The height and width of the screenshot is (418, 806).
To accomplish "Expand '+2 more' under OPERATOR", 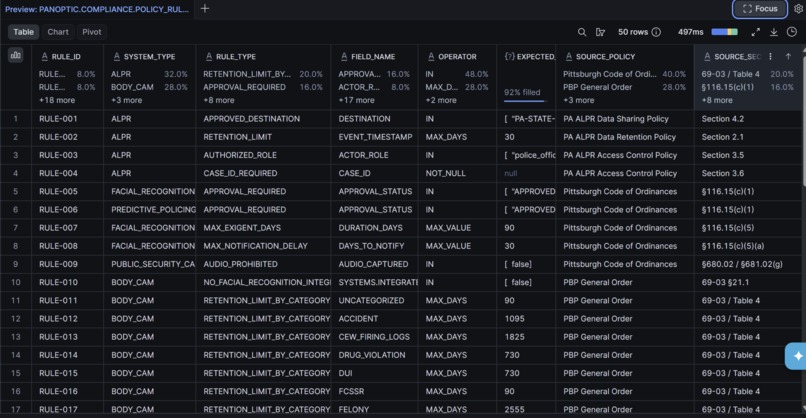I will (441, 100).
